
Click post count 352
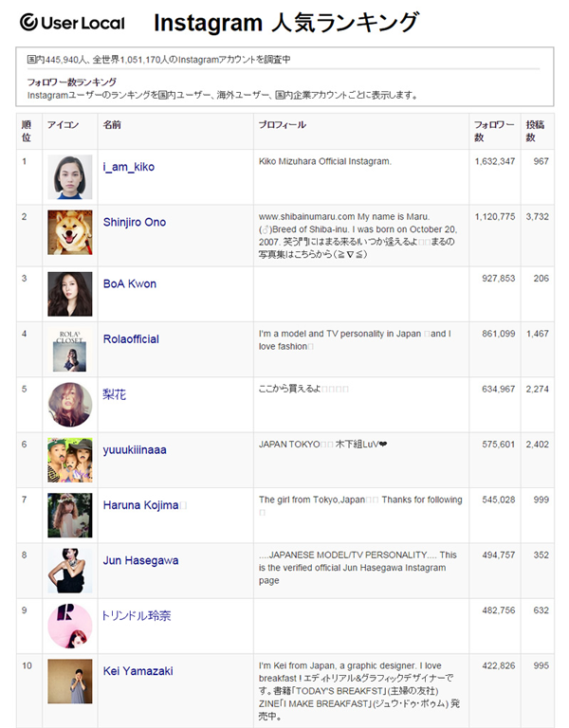[x=541, y=555]
